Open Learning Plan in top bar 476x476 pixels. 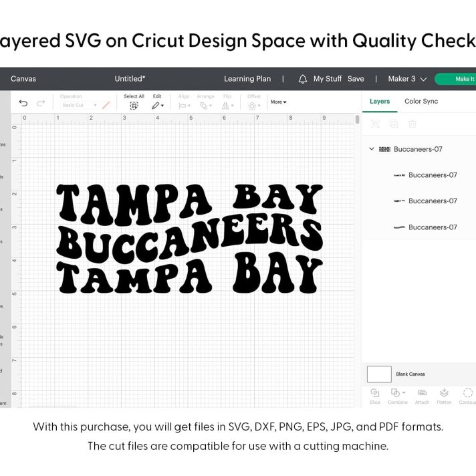coord(247,79)
